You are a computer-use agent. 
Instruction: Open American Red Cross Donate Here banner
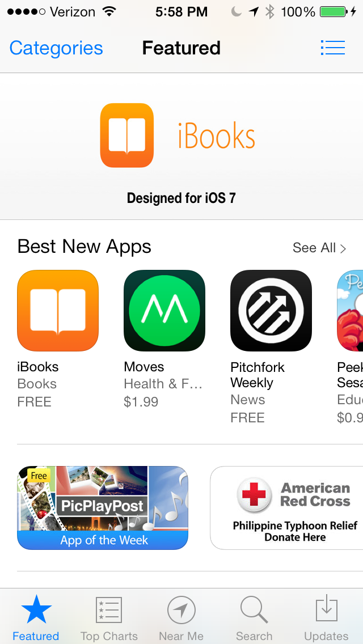[286, 507]
